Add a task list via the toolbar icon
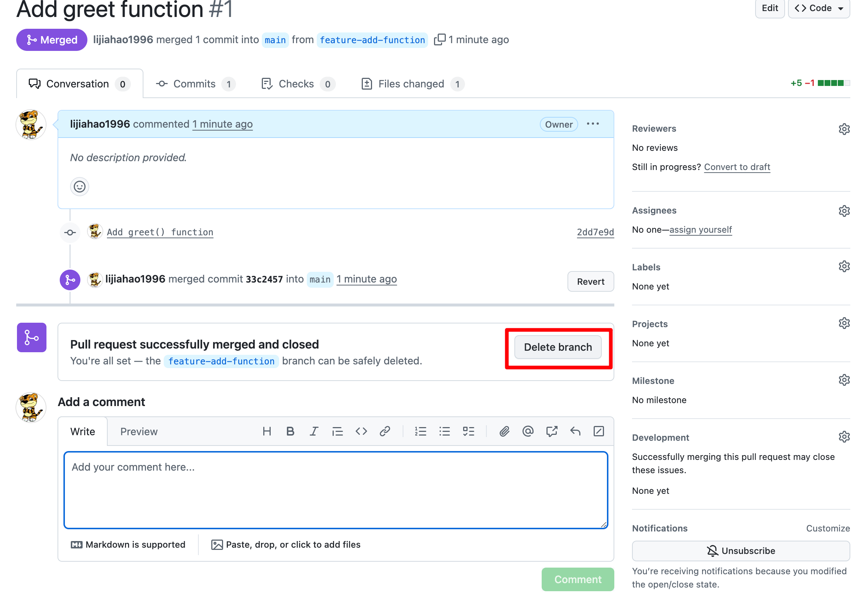 click(x=468, y=432)
